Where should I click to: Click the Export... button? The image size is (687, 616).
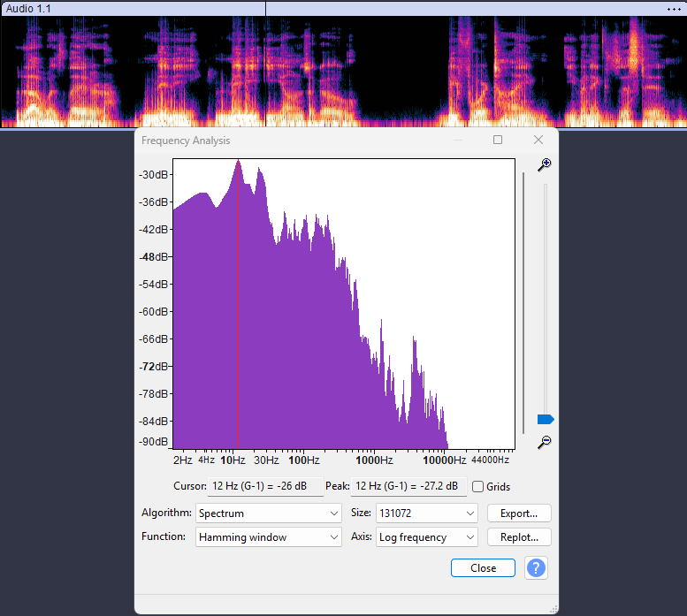click(x=519, y=513)
